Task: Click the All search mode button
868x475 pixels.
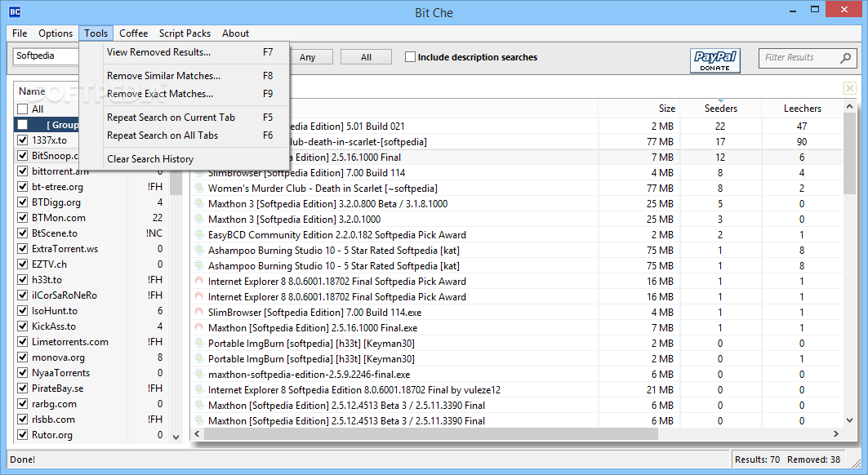Action: click(x=366, y=57)
